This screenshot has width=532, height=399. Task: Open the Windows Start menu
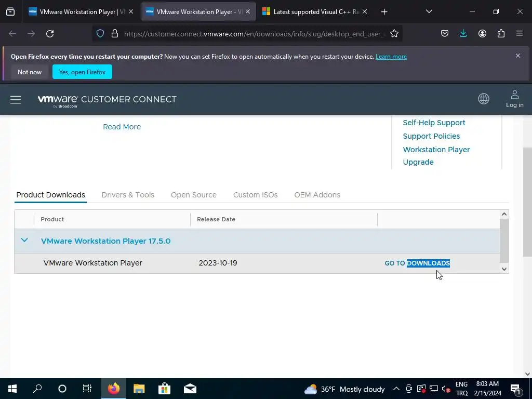pyautogui.click(x=12, y=389)
